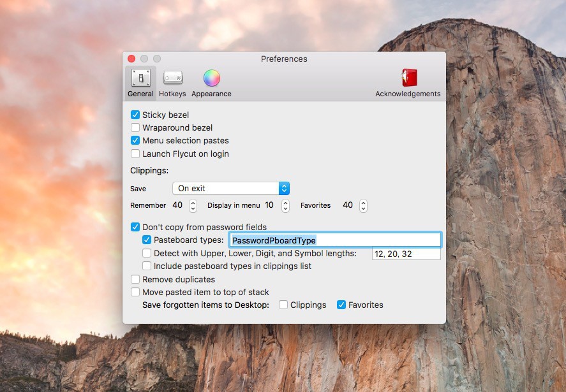The height and width of the screenshot is (392, 566).
Task: Click the Remember count stepper
Action: (193, 205)
